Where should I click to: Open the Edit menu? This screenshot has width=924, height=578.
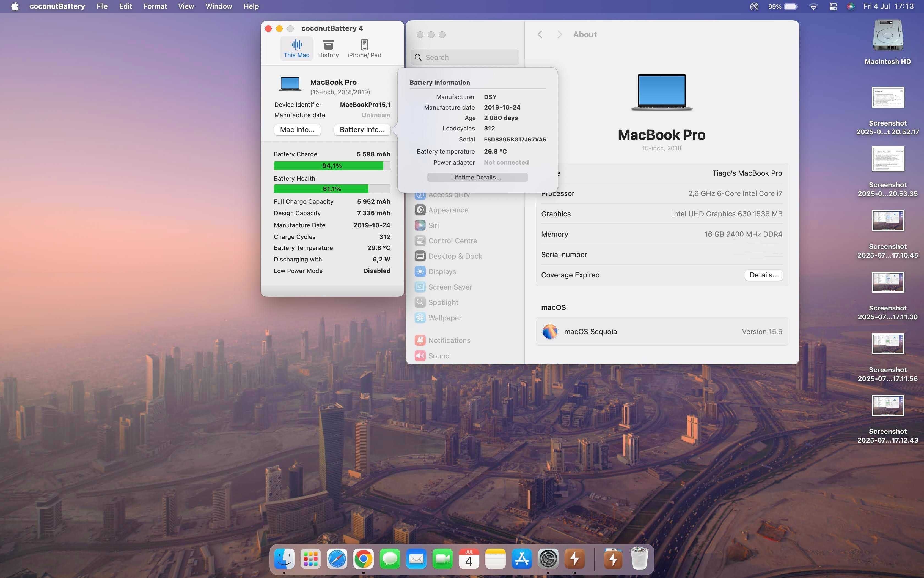tap(125, 7)
